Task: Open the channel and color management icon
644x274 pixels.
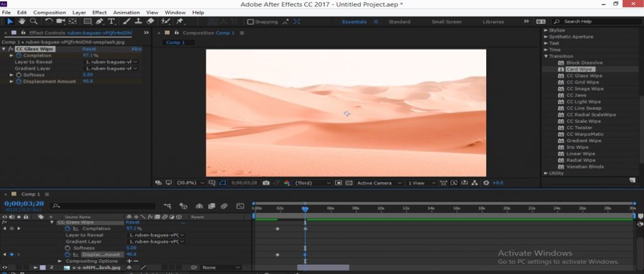Action: coord(287,183)
